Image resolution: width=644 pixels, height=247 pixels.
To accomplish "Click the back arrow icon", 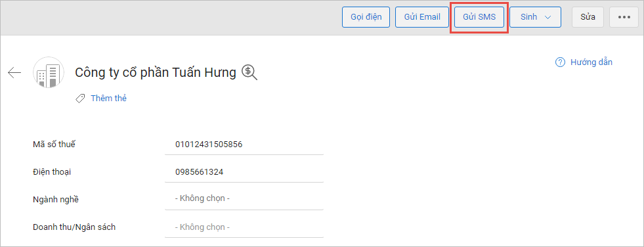I will coord(14,73).
